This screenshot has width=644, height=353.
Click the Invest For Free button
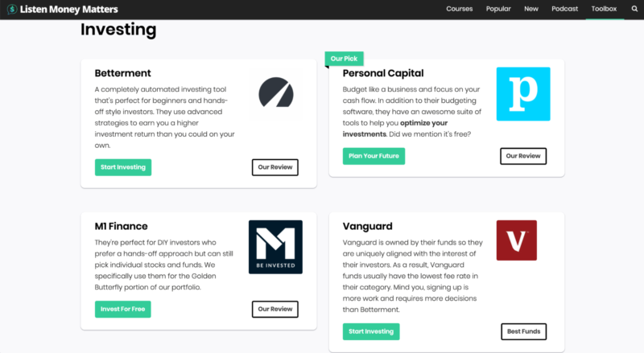[x=122, y=309]
